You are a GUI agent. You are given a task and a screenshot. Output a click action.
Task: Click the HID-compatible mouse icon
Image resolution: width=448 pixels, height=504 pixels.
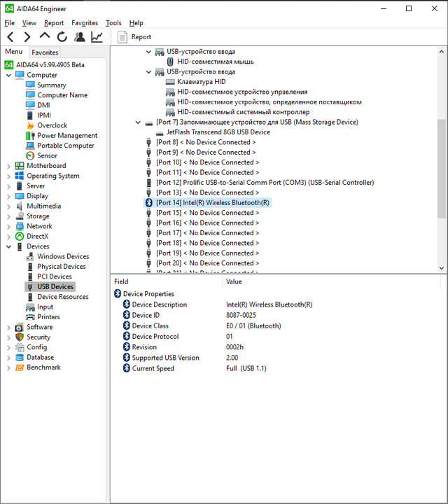pos(170,62)
